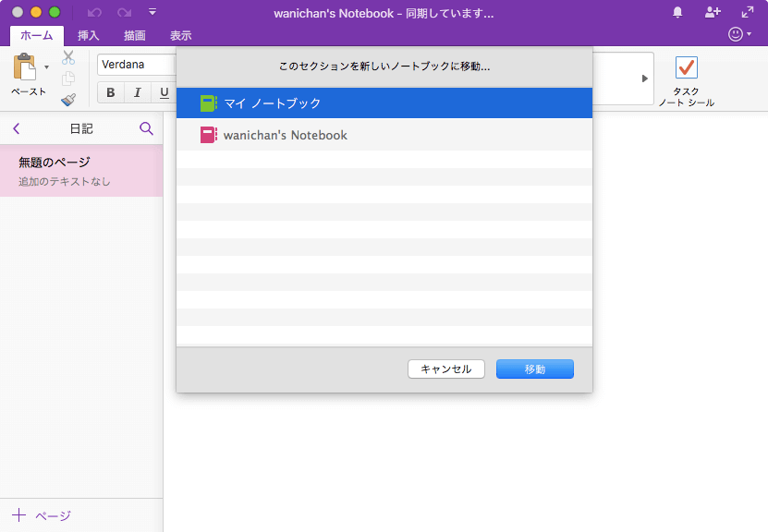This screenshot has height=532, width=768.
Task: Click the キャンセル button
Action: [x=446, y=369]
